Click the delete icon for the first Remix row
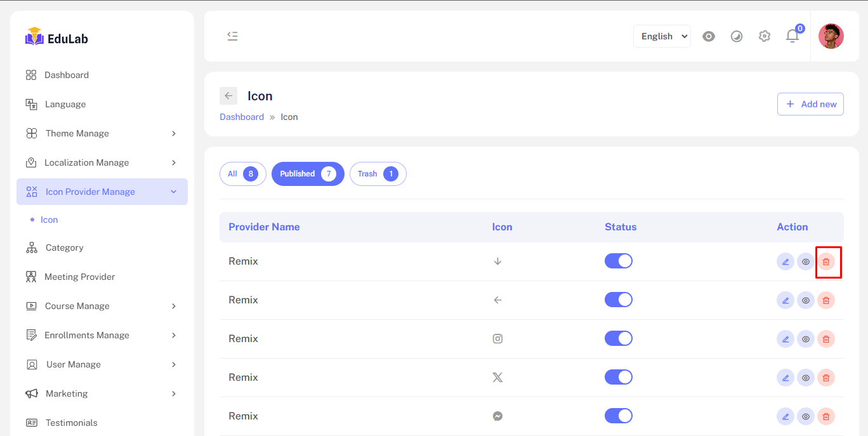 [x=825, y=261]
